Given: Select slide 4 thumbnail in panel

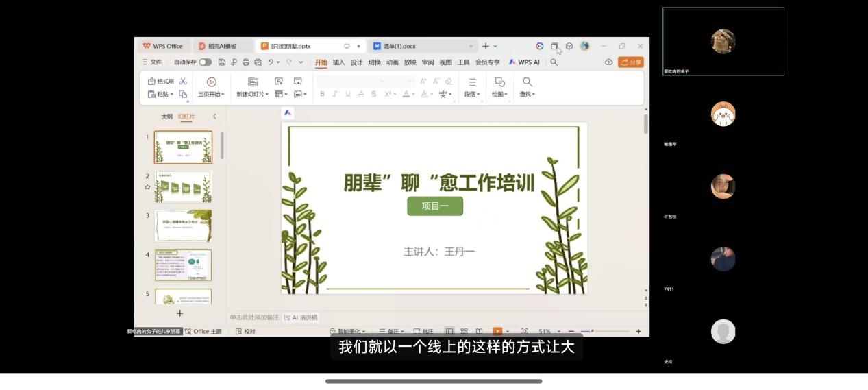Looking at the screenshot, I should [x=183, y=265].
